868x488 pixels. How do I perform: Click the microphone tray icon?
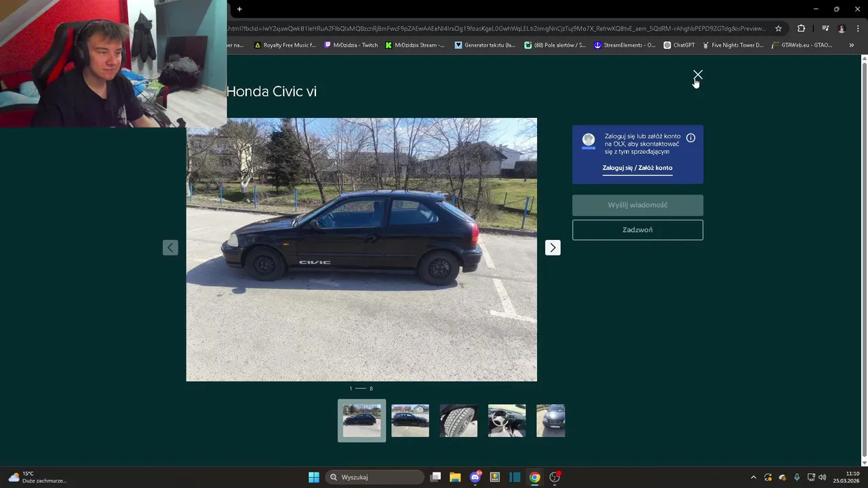[797, 477]
